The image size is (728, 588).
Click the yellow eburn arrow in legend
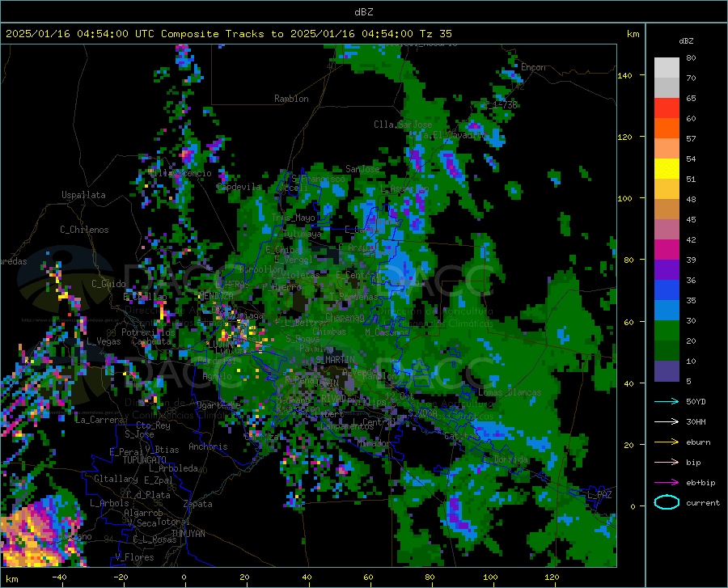tap(667, 442)
